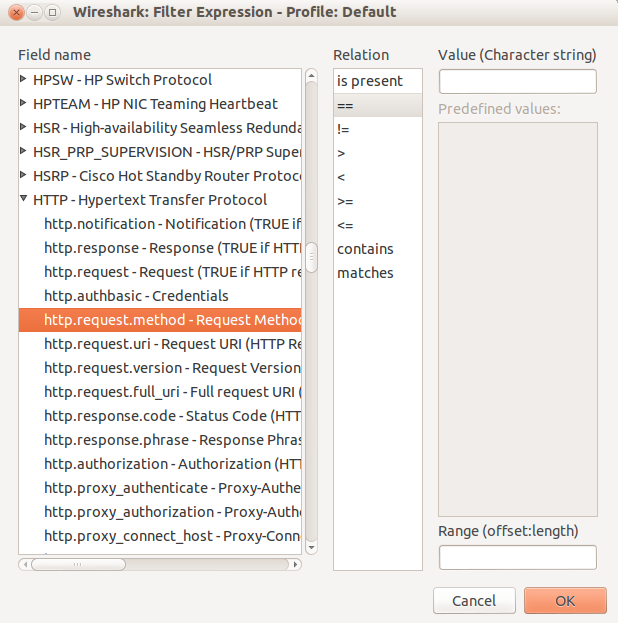This screenshot has width=618, height=623.
Task: Select HPSW - HP Switch Protocol row
Action: pyautogui.click(x=160, y=80)
